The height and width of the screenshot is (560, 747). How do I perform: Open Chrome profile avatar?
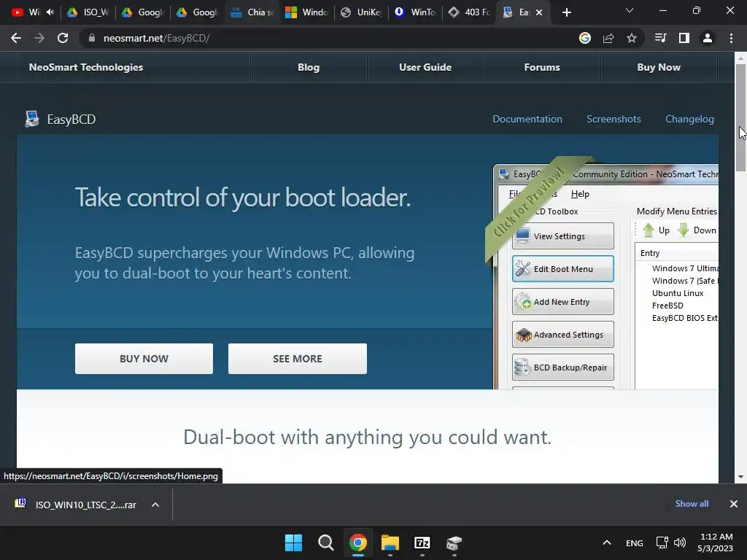click(708, 38)
